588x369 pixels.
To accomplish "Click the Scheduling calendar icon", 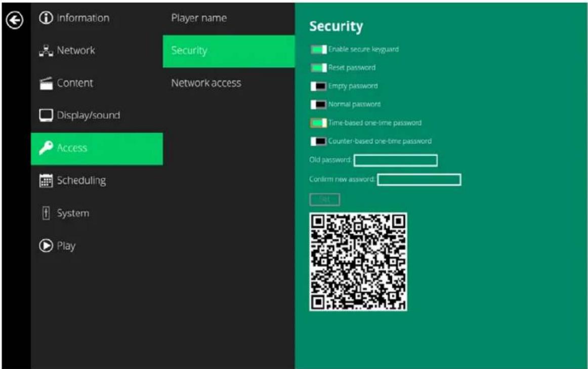I will [46, 181].
